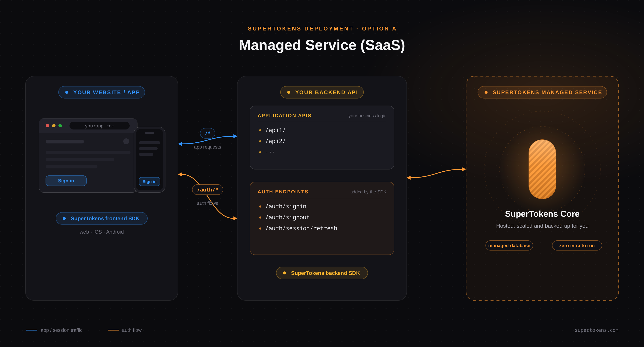Click the 'added by the SDK' caption
The width and height of the screenshot is (644, 347).
tap(368, 192)
